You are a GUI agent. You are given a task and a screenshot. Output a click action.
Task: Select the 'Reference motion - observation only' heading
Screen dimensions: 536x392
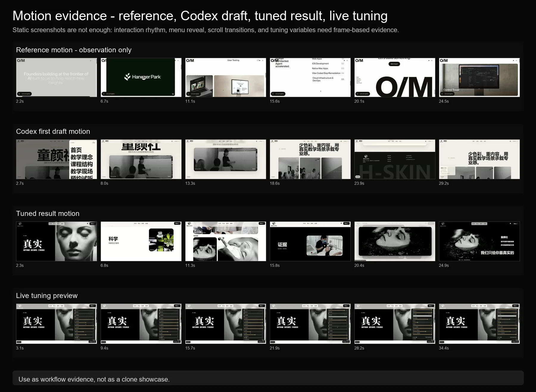pyautogui.click(x=74, y=50)
